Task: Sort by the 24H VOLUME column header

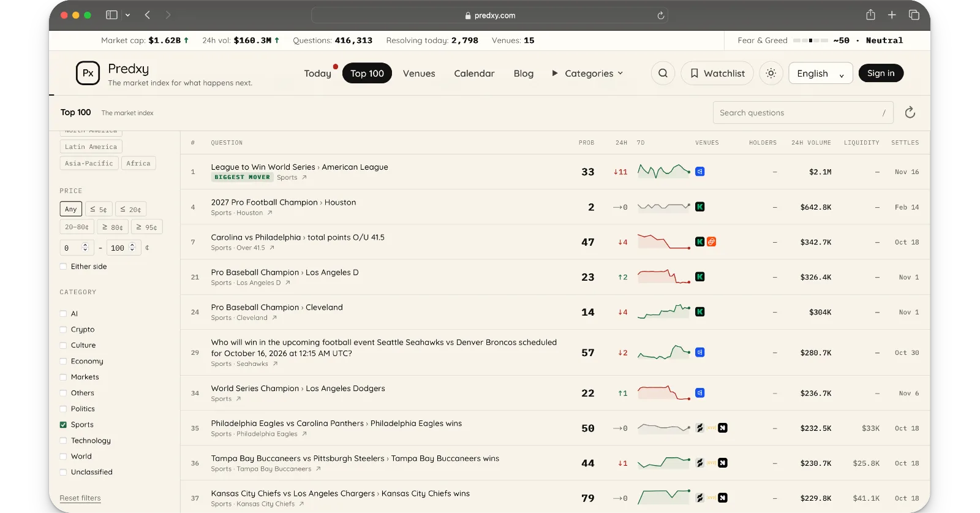Action: tap(811, 143)
